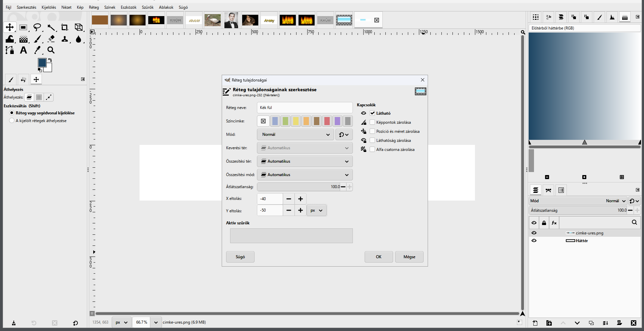644x331 pixels.
Task: Open the Összesítési mód dropdown
Action: point(305,175)
